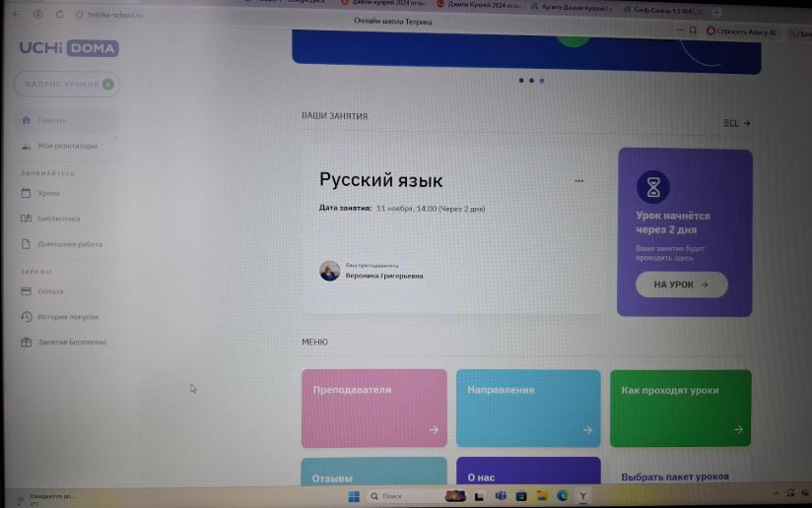Click the taskbar search field
812x508 pixels.
402,496
